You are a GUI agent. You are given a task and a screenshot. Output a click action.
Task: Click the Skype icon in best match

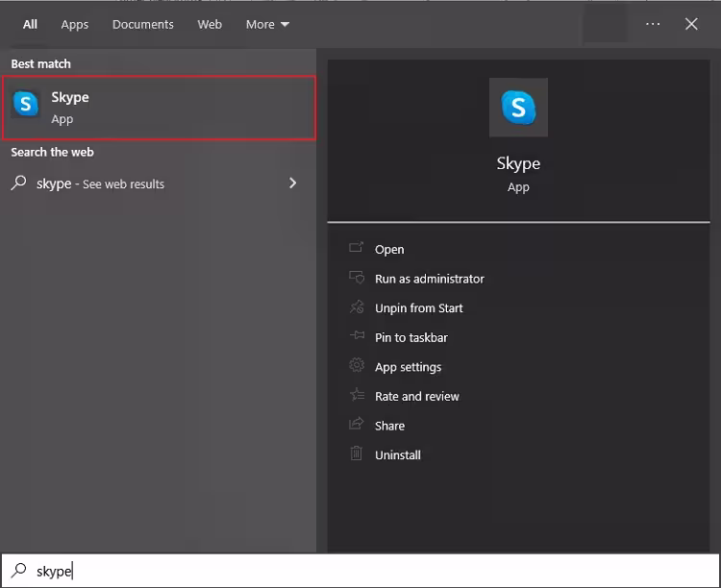[26, 104]
